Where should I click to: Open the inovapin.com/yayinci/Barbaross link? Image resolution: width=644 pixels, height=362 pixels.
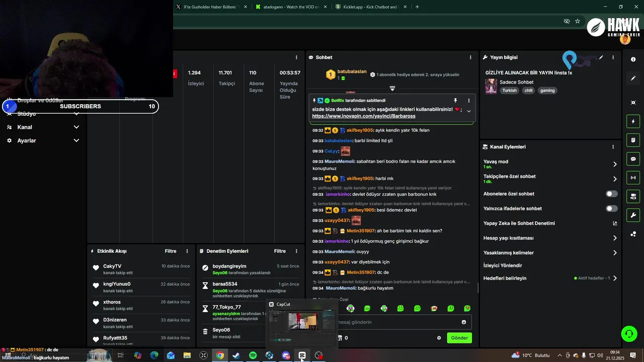click(364, 116)
